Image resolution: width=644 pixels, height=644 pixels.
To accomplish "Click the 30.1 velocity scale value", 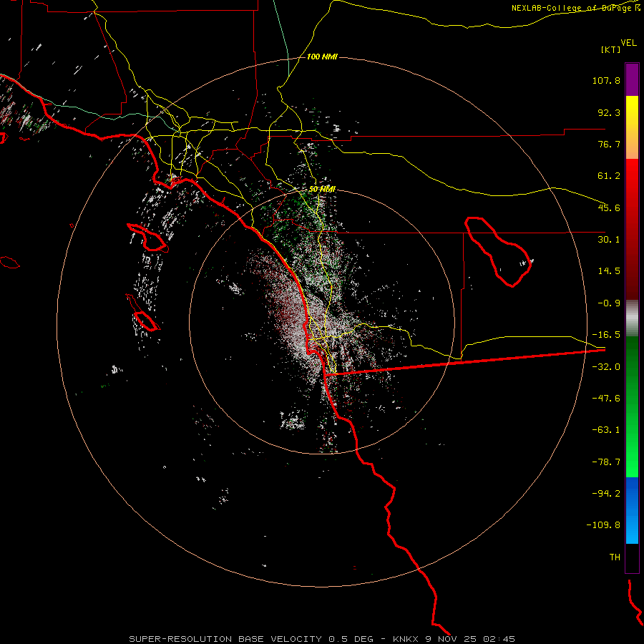I will point(609,240).
